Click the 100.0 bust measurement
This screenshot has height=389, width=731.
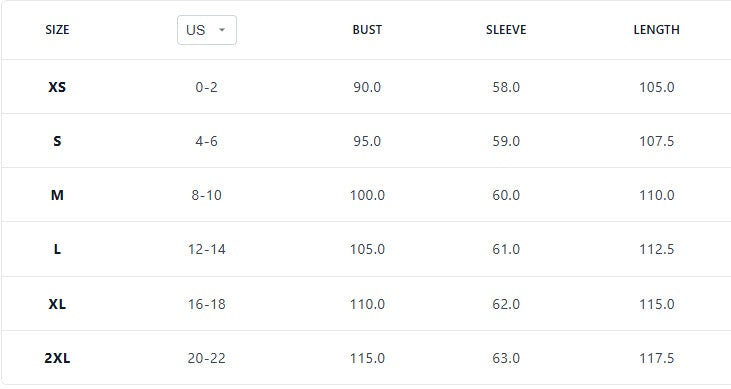tap(367, 195)
